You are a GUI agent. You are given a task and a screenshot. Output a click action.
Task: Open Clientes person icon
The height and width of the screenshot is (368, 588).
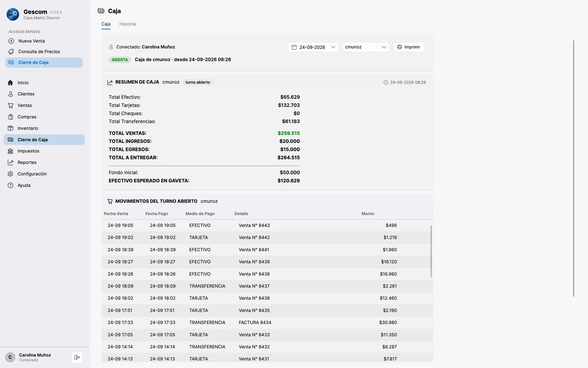[x=10, y=94]
